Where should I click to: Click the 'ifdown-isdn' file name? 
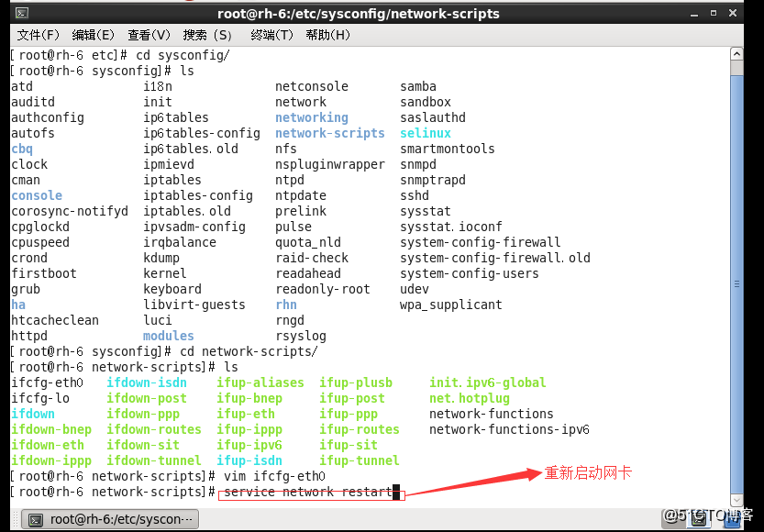[147, 382]
